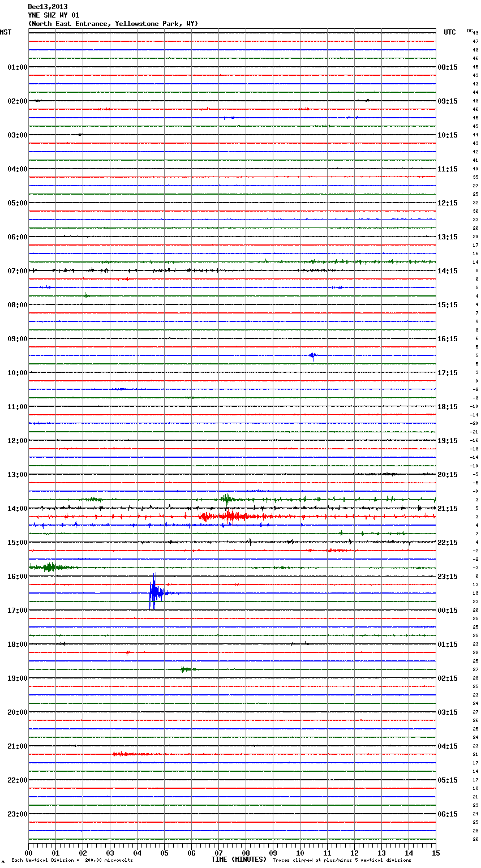Select the '07:00' MST time label

[x=18, y=271]
